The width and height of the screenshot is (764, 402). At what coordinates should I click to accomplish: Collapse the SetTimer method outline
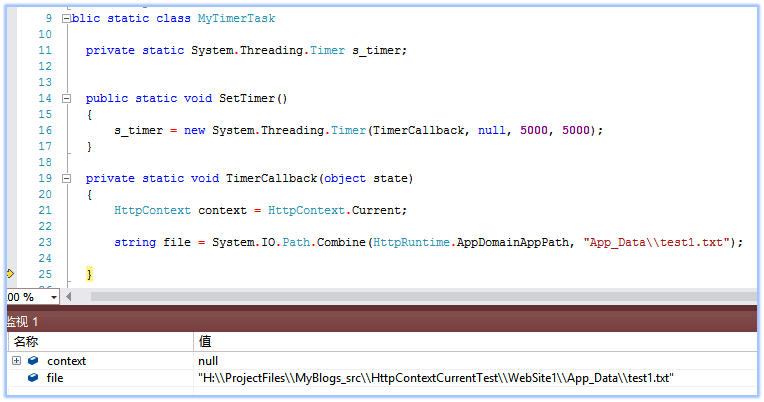pos(66,99)
